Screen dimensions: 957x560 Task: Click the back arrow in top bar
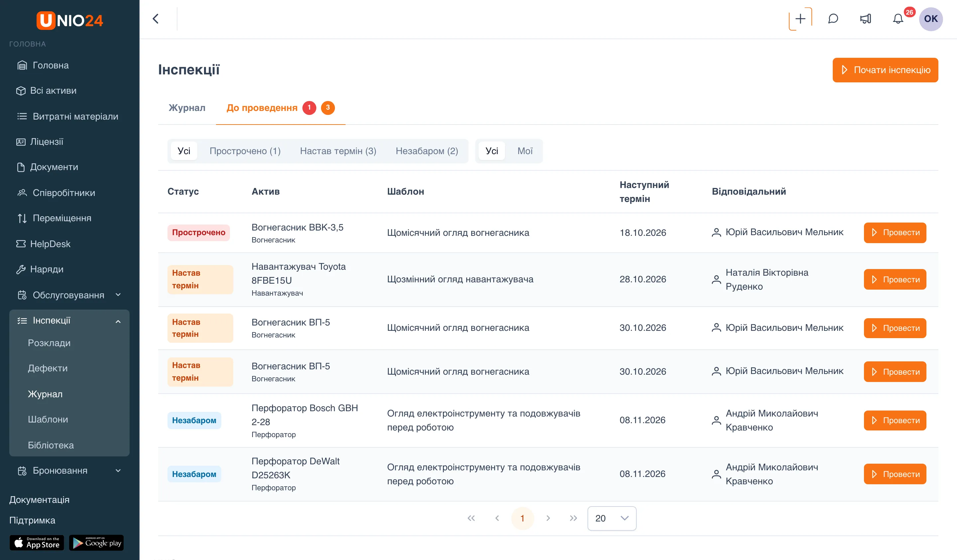pos(156,19)
